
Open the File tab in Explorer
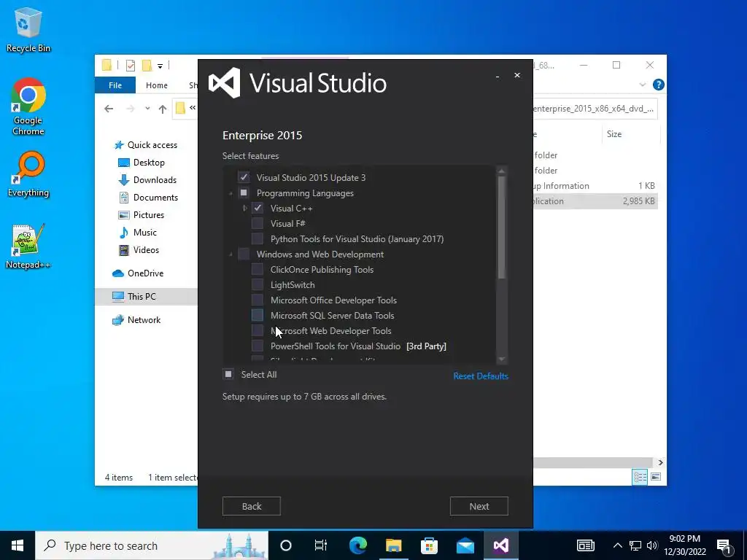coord(115,85)
